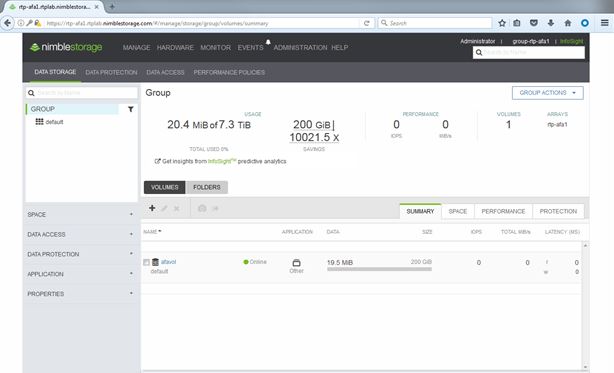Click the afavol data usage bar
The height and width of the screenshot is (373, 614).
379,269
